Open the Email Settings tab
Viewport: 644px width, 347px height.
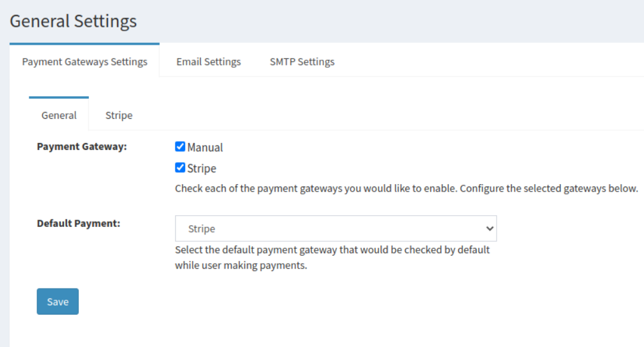coord(208,62)
